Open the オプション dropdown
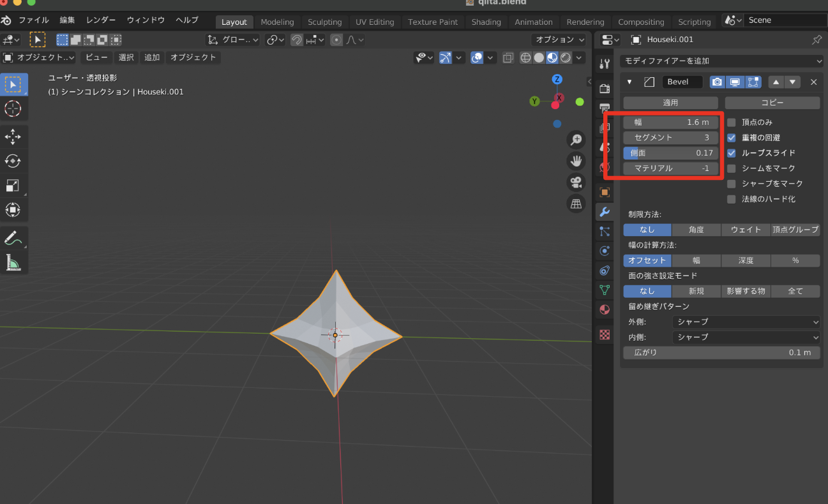Viewport: 828px width, 504px height. (x=560, y=40)
